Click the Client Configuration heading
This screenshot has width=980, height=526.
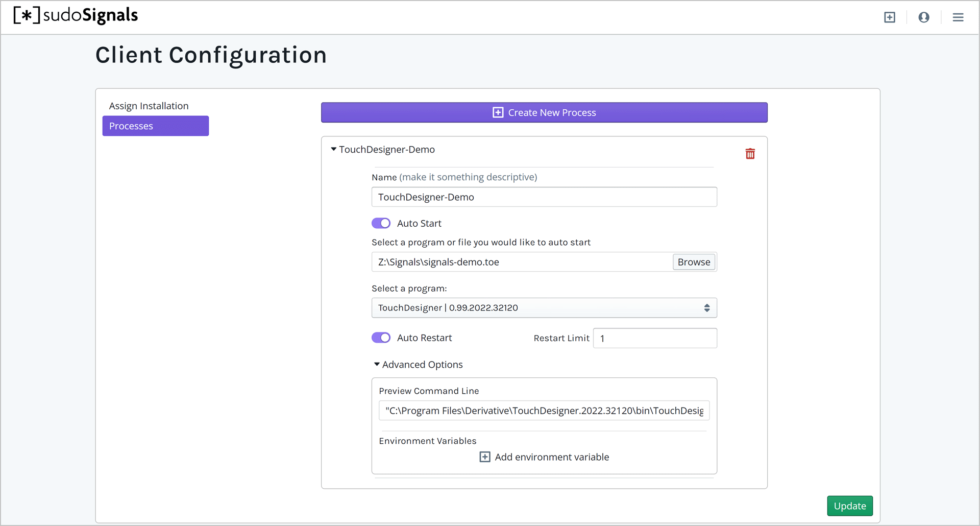(x=211, y=55)
